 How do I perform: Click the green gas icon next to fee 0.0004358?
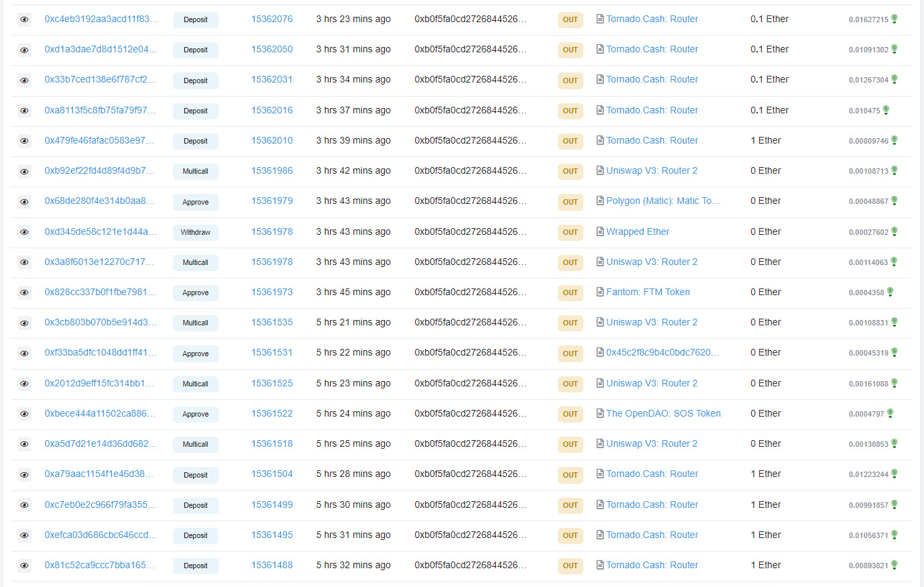(890, 292)
